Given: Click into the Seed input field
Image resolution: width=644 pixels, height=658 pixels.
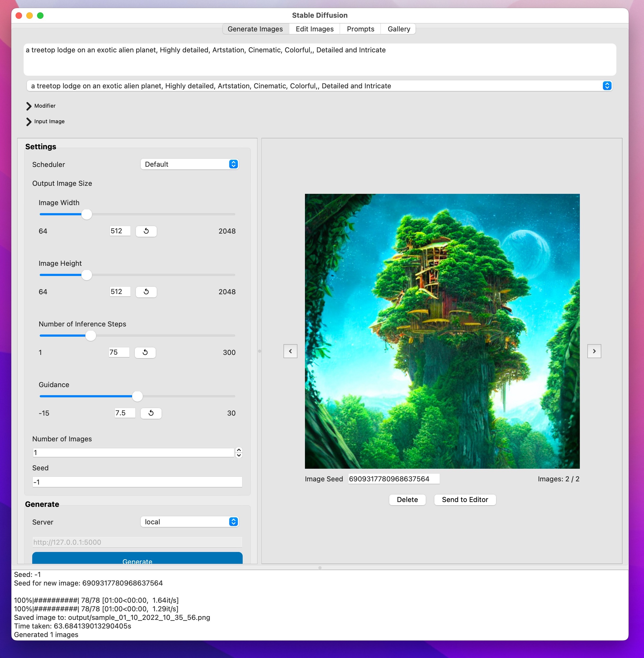Looking at the screenshot, I should tap(137, 482).
